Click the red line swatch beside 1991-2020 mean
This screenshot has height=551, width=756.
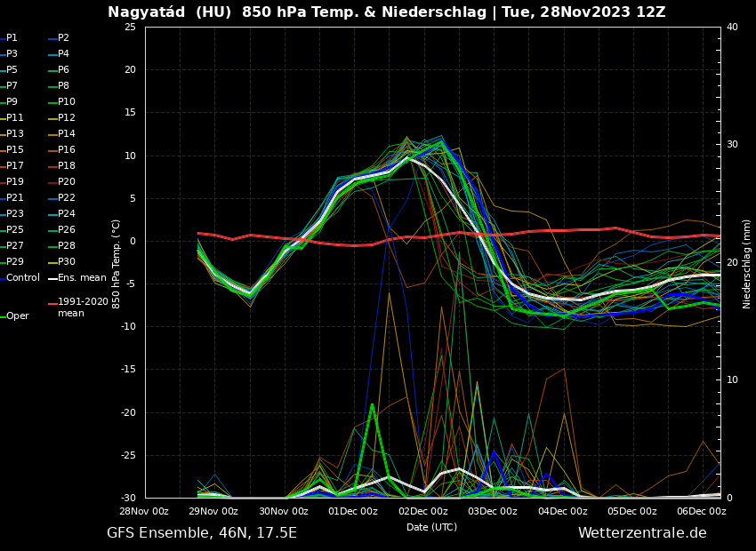tap(52, 303)
